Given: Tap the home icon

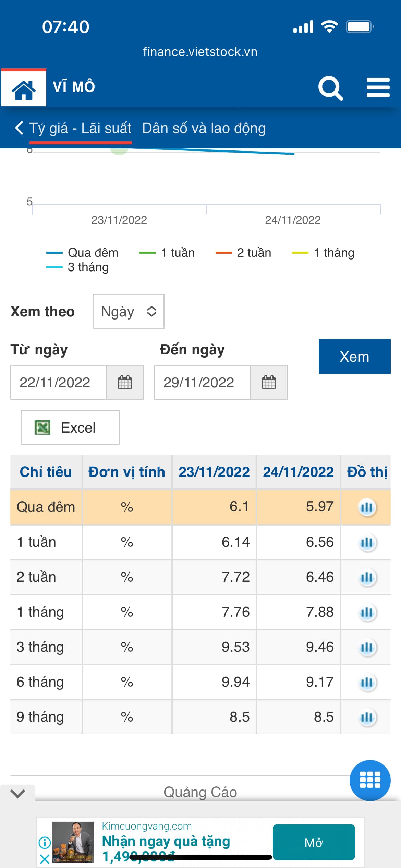Looking at the screenshot, I should 24,88.
